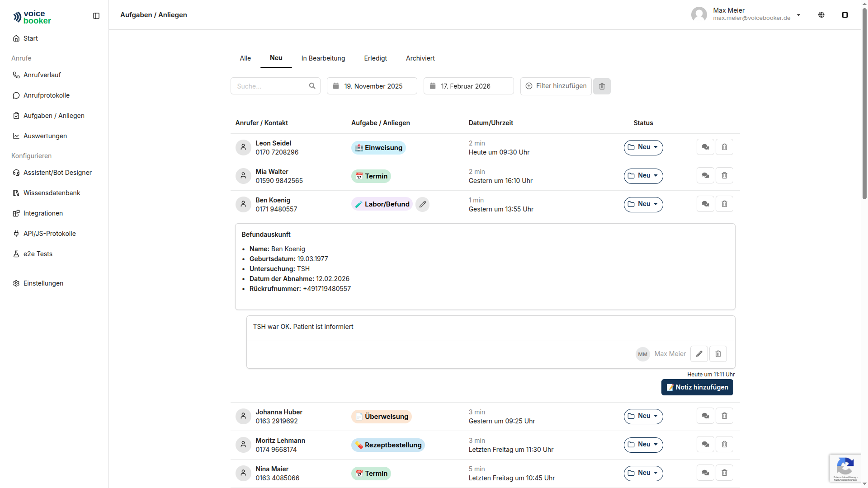The width and height of the screenshot is (868, 488).
Task: Open the Assistent/Bot Designer
Action: [x=57, y=173]
